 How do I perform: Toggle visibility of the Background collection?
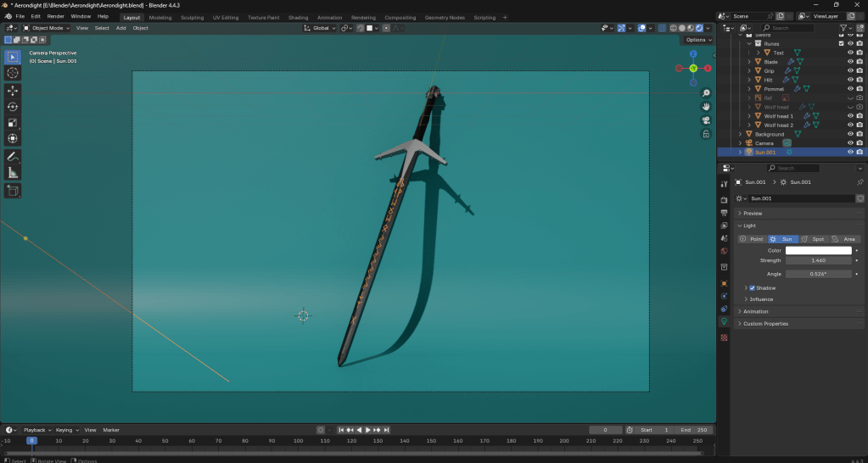click(x=850, y=134)
